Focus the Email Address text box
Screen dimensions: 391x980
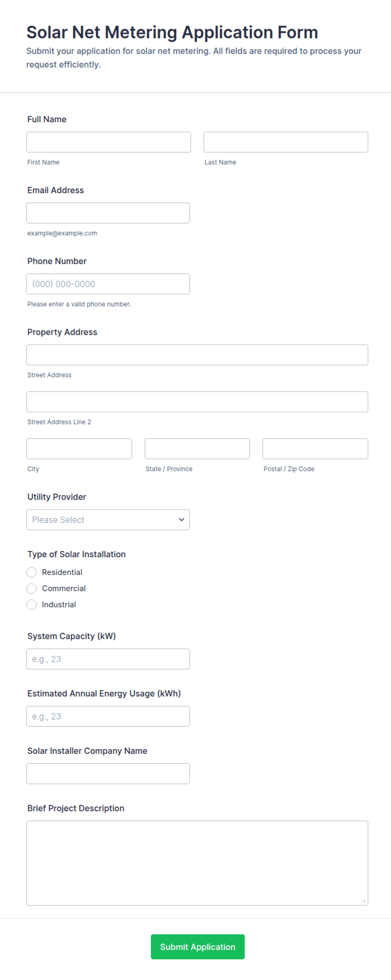tap(108, 213)
